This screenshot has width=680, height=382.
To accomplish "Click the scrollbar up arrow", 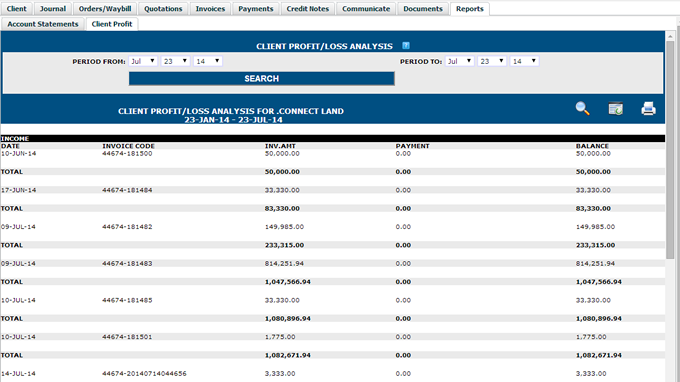I will (670, 36).
